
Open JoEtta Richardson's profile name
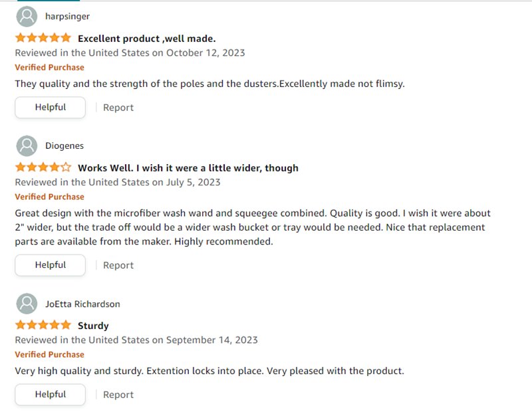pyautogui.click(x=82, y=304)
